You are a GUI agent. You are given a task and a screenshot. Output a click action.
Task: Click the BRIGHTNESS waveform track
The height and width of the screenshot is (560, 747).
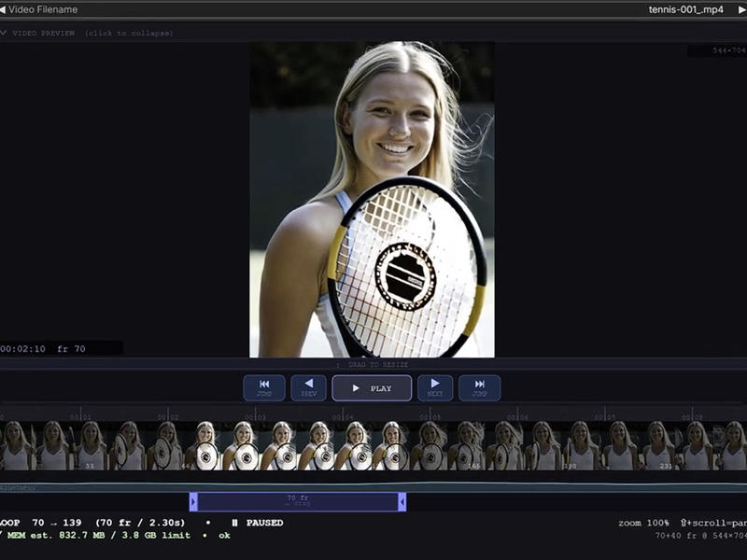point(373,487)
